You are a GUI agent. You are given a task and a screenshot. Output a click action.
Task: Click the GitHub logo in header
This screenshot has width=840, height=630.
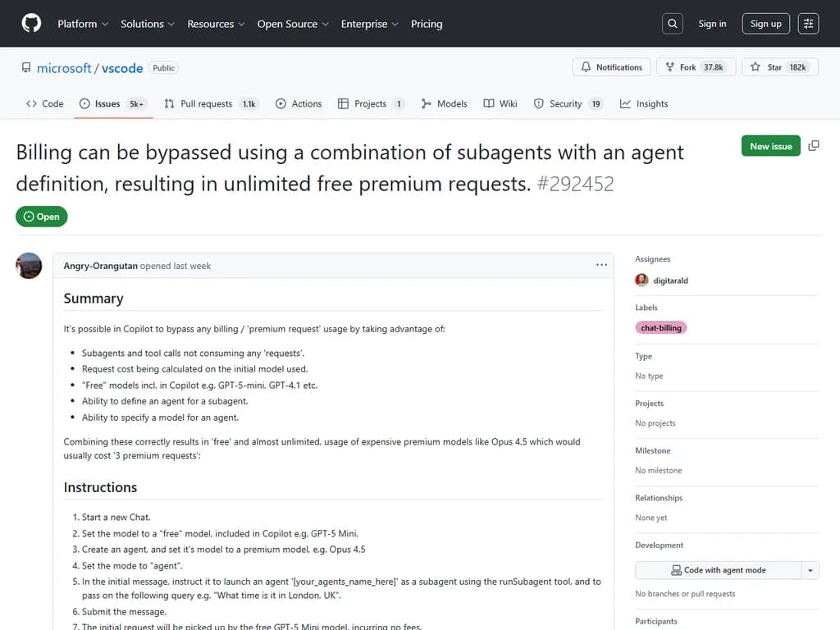31,24
